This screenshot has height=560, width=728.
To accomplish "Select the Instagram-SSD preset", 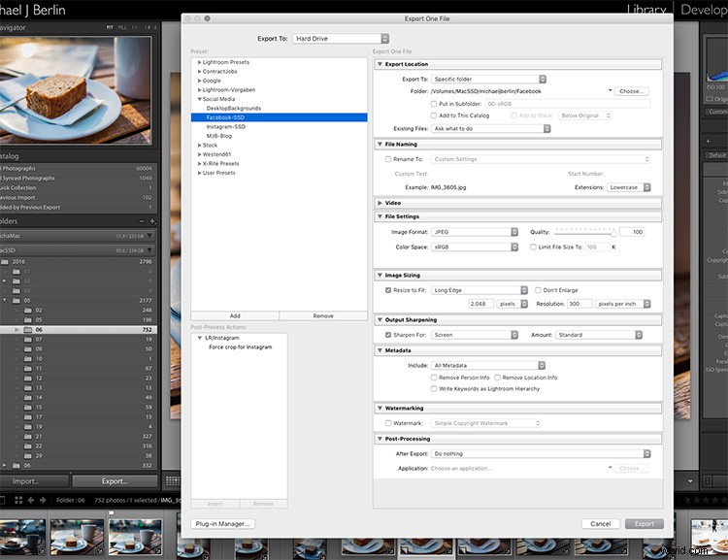I will point(225,127).
